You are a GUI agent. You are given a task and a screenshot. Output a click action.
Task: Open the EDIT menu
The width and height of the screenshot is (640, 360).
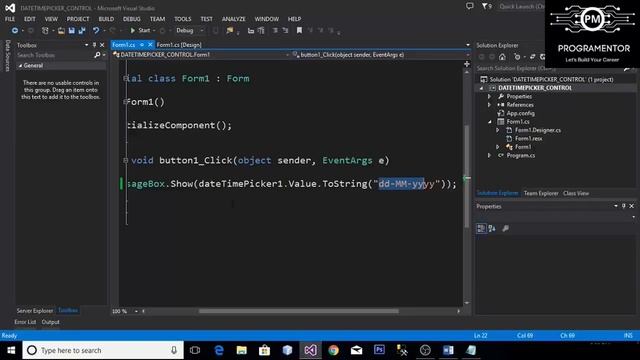29,19
